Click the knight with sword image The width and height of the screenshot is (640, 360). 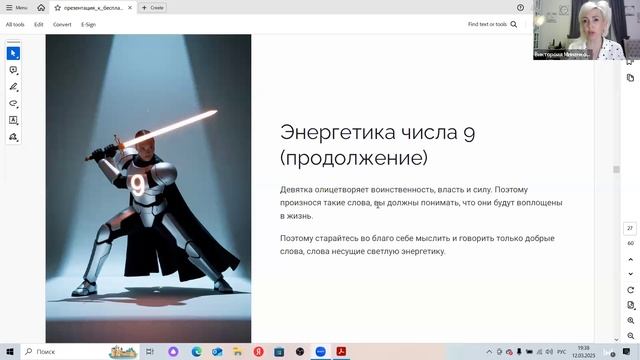(149, 188)
